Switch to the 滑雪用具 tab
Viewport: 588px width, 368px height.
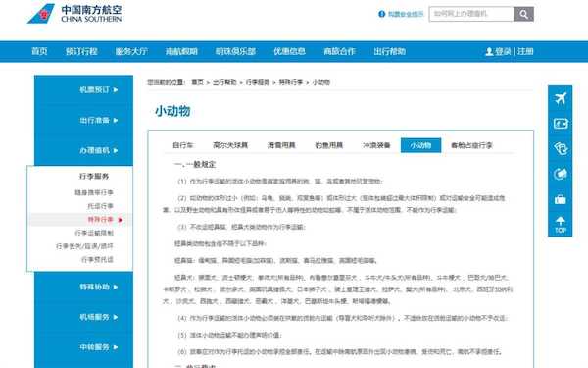pyautogui.click(x=281, y=145)
